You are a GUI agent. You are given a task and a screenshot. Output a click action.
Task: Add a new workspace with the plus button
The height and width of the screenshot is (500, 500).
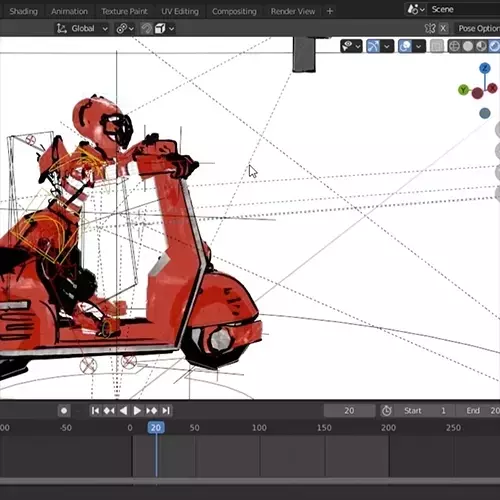click(330, 11)
